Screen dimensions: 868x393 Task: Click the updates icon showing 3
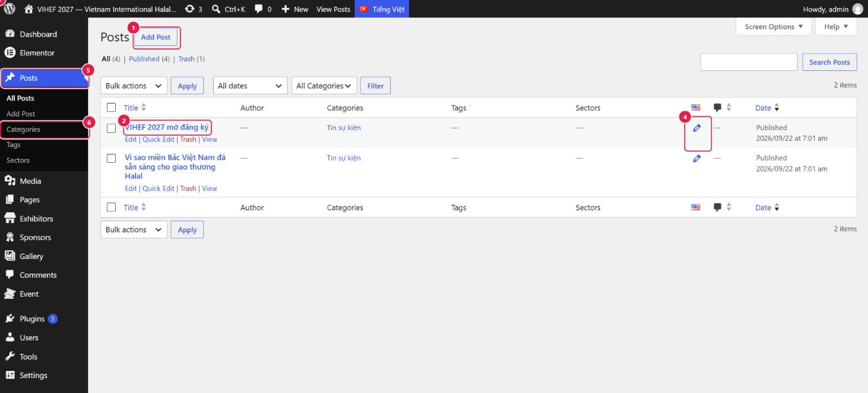[193, 9]
